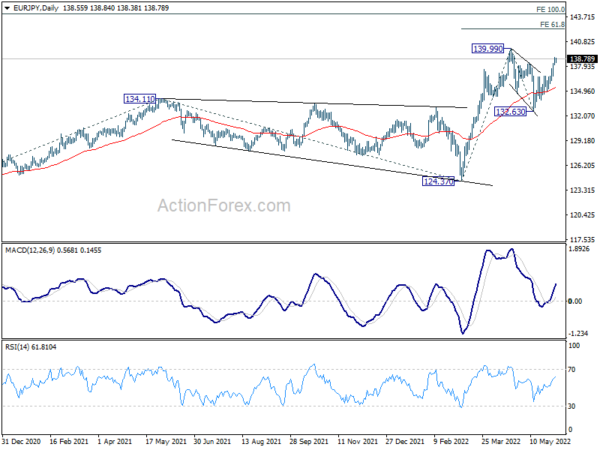Select the 31 Dec 2020 date marker
Image resolution: width=600 pixels, height=450 pixels.
click(x=21, y=441)
